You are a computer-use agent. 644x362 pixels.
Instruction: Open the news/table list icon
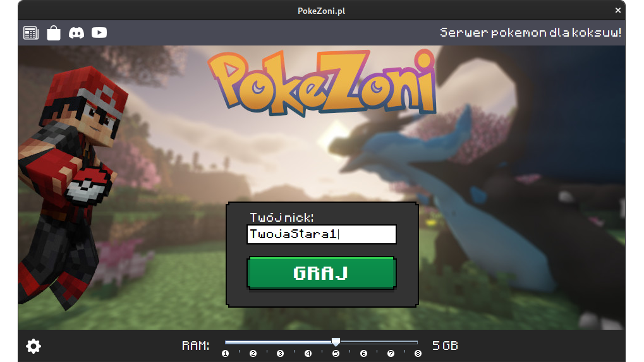pos(31,33)
